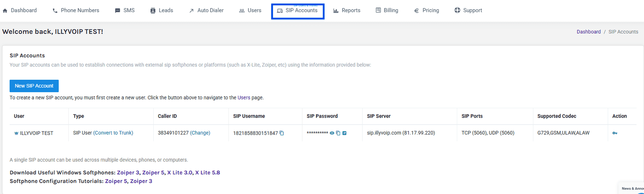Click the Convert to Trunk link
This screenshot has height=194, width=644.
(113, 133)
